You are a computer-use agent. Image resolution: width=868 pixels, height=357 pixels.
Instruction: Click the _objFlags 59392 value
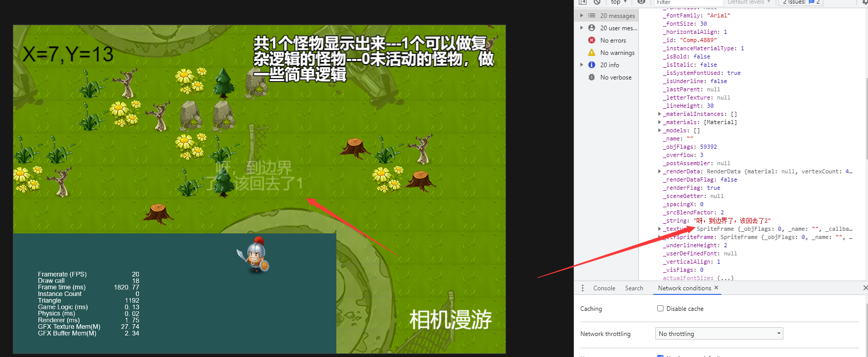click(x=709, y=147)
